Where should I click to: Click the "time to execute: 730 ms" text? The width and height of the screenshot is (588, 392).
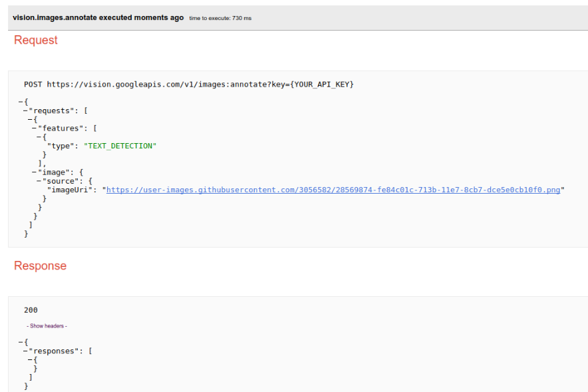[x=220, y=18]
